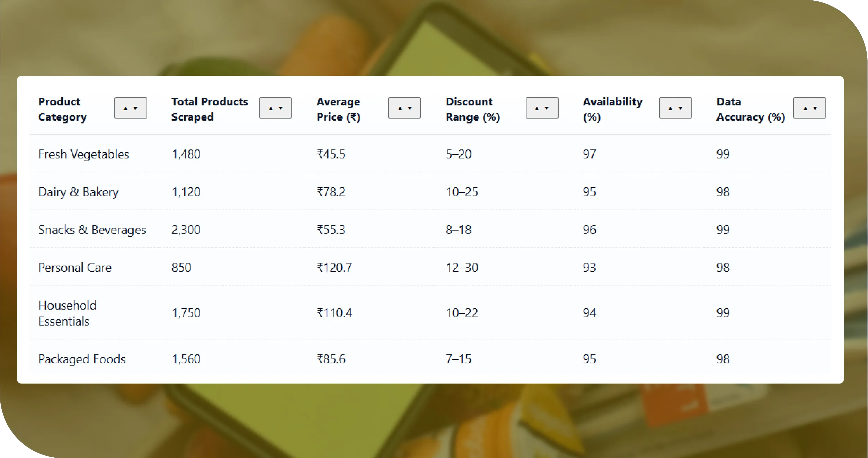This screenshot has height=458, width=868.
Task: Sort Average Price descending
Action: pos(409,109)
